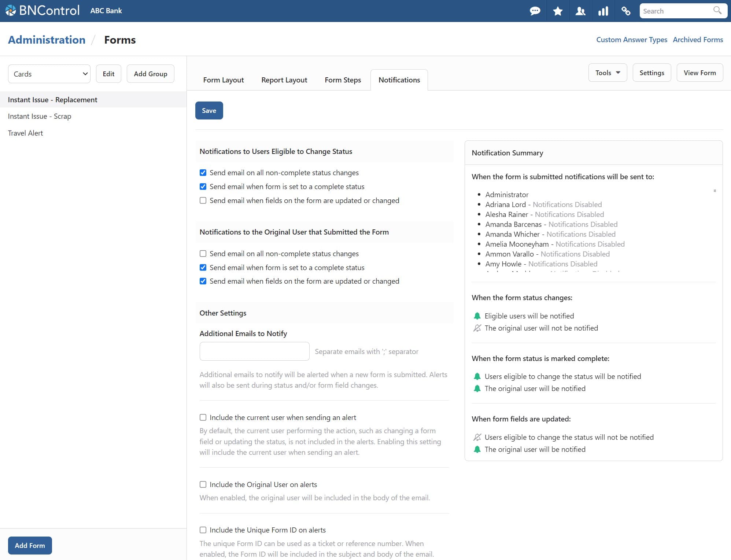The height and width of the screenshot is (560, 731).
Task: Open the Form Steps tab
Action: 343,80
